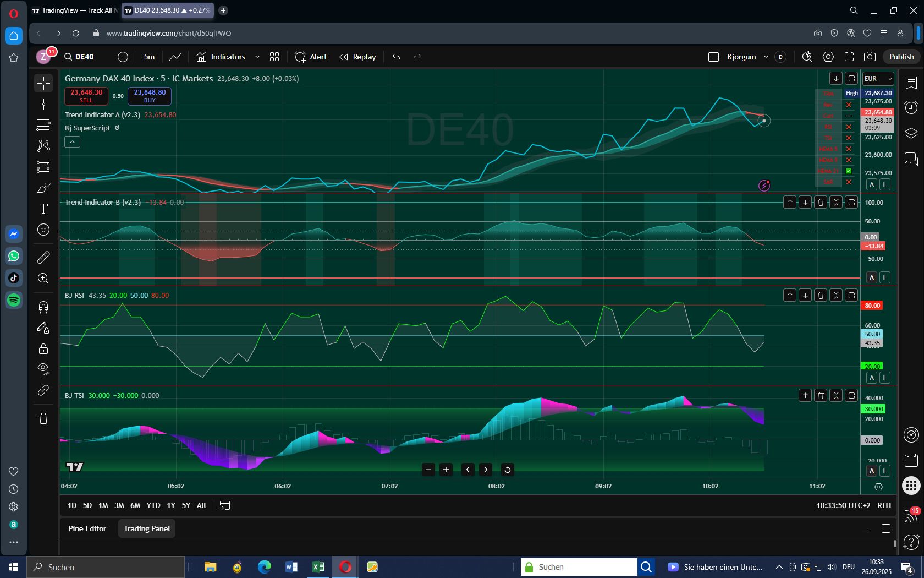Image resolution: width=924 pixels, height=578 pixels.
Task: Switch to the Pine Editor tab
Action: click(87, 528)
